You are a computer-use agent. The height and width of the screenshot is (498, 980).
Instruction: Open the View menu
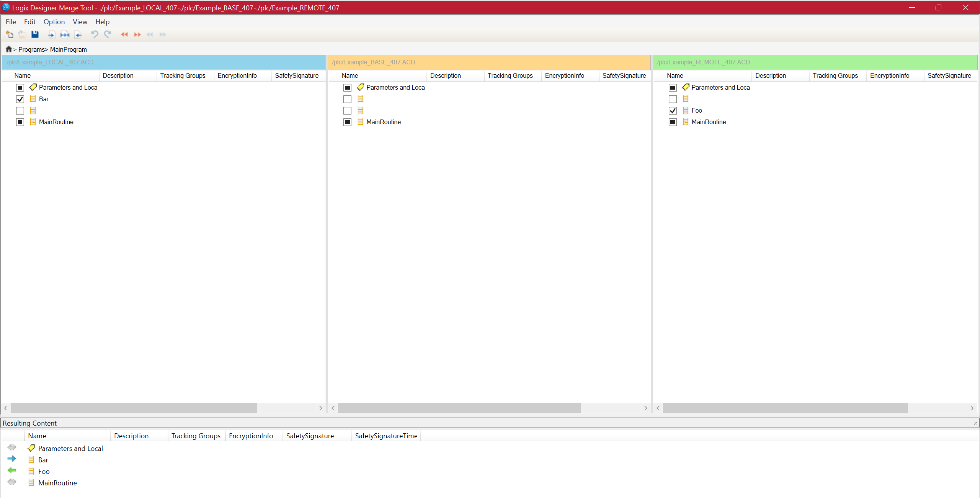coord(80,22)
